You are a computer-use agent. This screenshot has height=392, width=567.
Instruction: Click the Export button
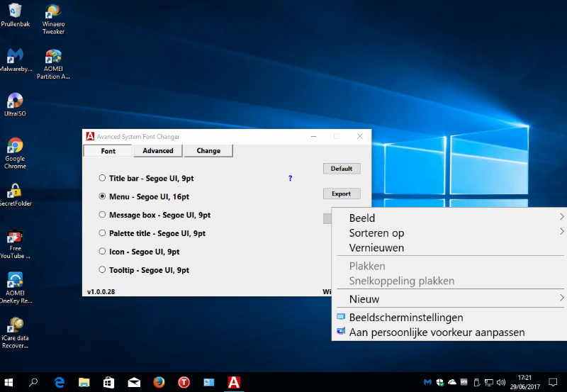pos(342,194)
